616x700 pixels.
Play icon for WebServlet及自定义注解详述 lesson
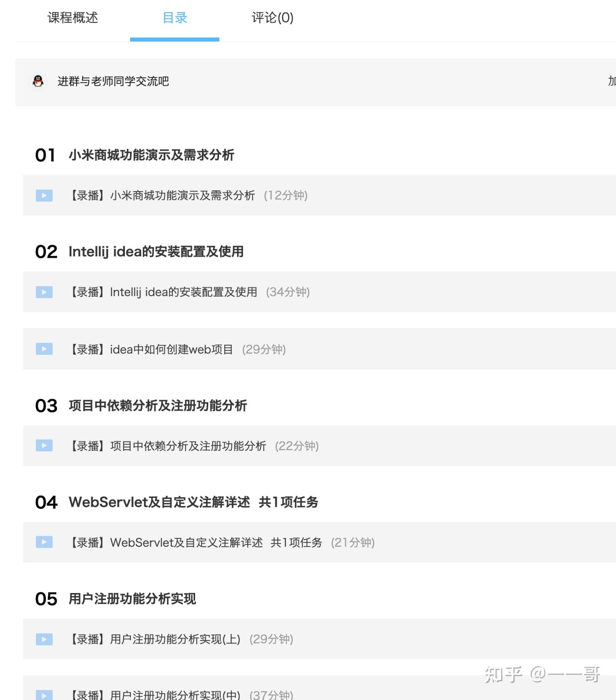tap(44, 542)
